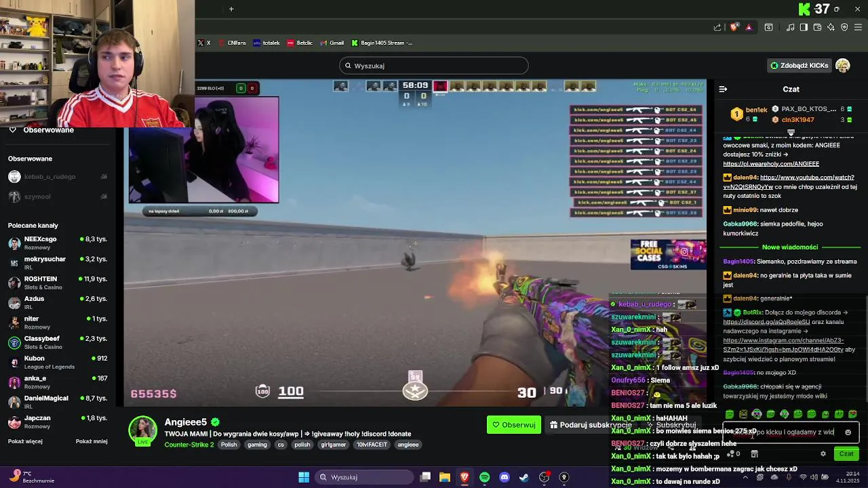Open the channel points icon
868x488 pixels.
(734, 454)
